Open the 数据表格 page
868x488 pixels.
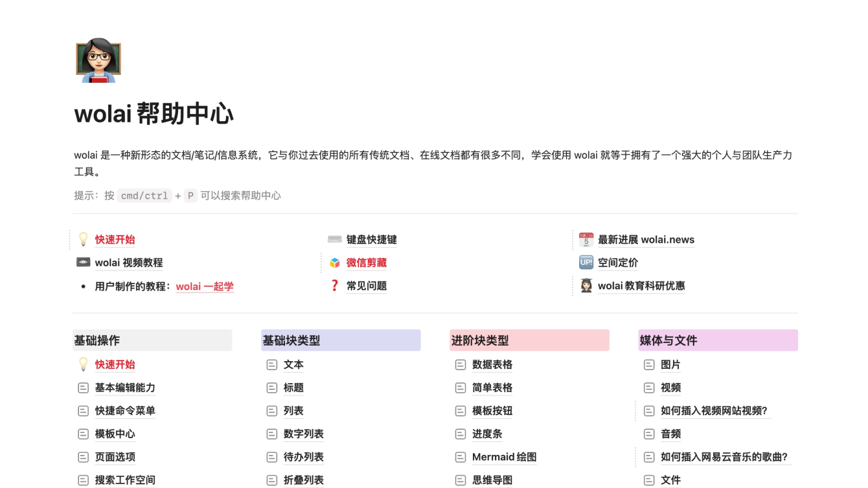pyautogui.click(x=494, y=364)
